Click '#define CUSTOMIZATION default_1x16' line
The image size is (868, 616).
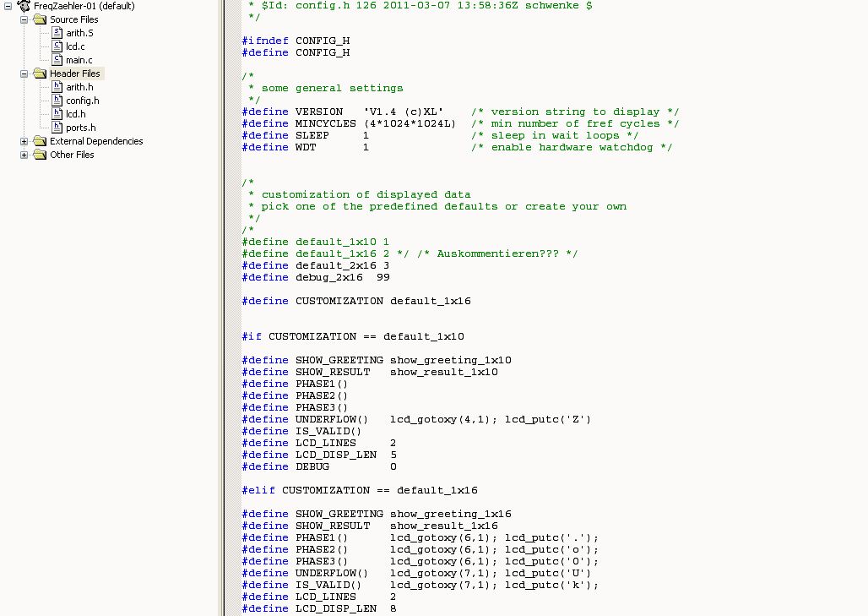coord(356,302)
